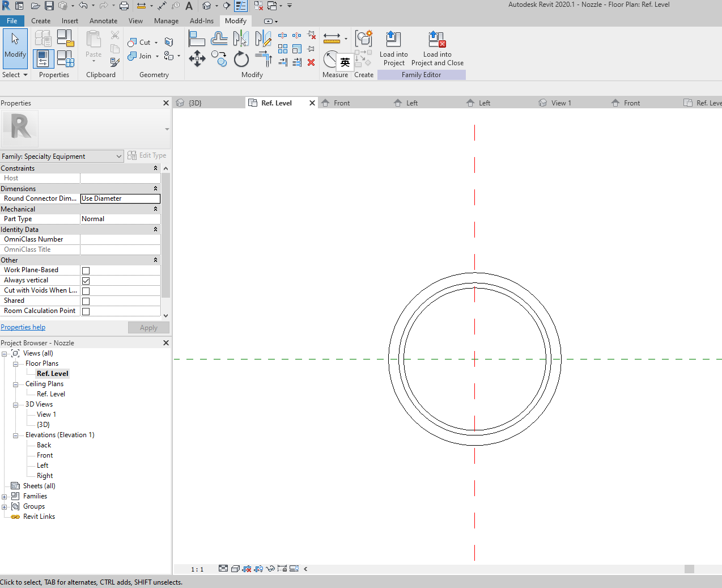Viewport: 722px width, 588px height.
Task: Collapse the Floor Plans tree branch
Action: pos(15,363)
